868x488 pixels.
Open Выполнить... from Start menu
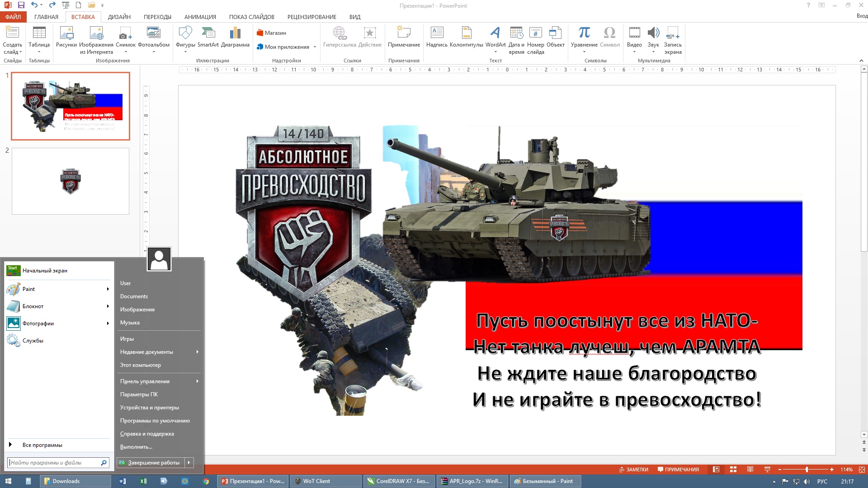tap(136, 447)
